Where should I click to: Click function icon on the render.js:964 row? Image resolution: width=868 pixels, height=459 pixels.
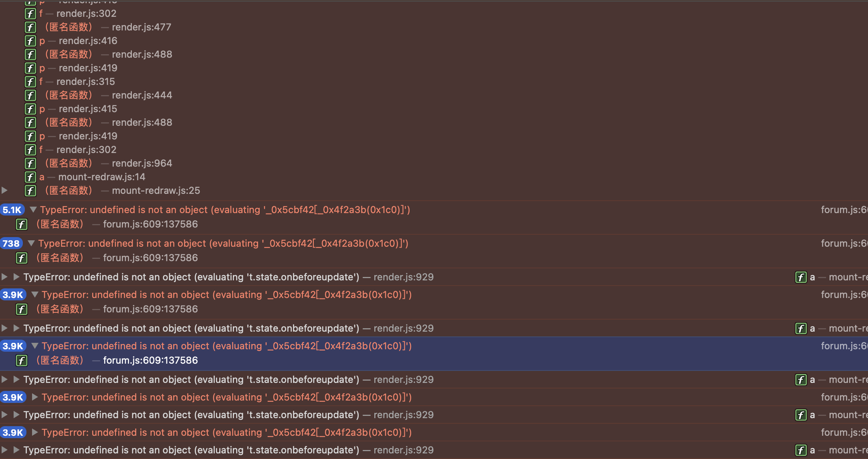tap(30, 163)
